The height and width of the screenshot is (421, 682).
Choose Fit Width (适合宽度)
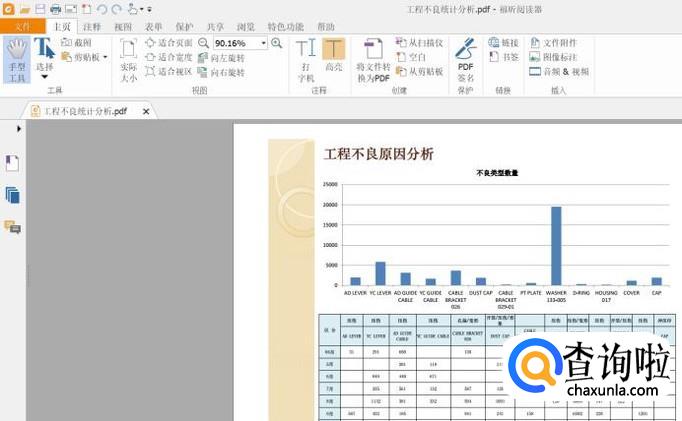click(x=169, y=57)
